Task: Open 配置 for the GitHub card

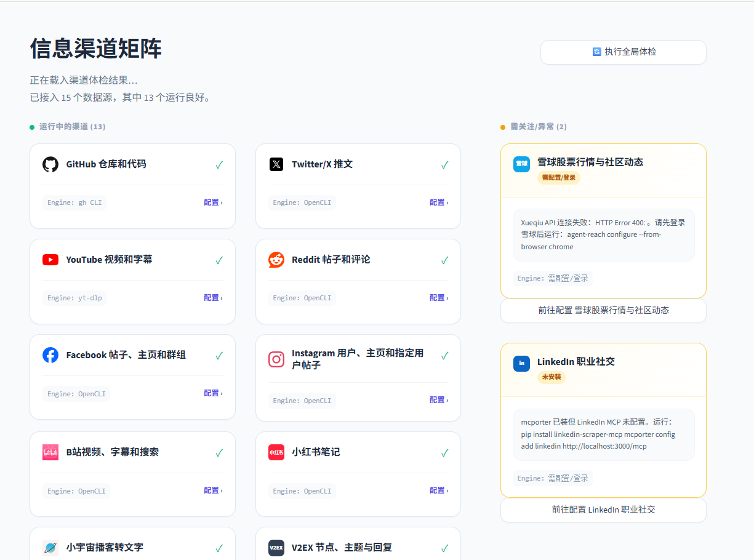Action: pos(213,202)
